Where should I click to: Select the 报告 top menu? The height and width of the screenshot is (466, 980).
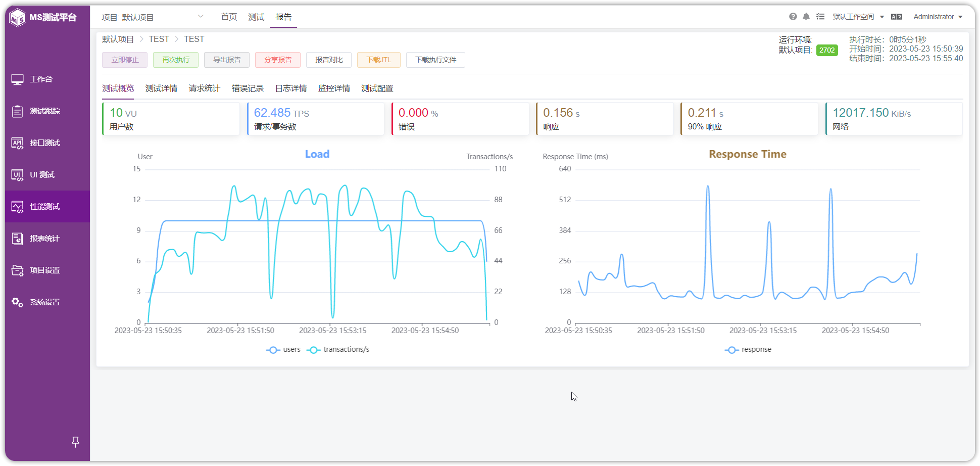pyautogui.click(x=283, y=17)
